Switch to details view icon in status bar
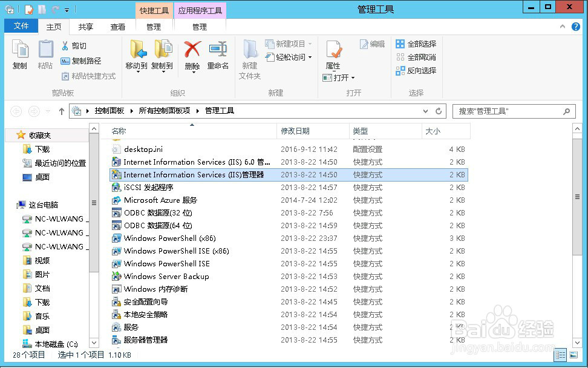This screenshot has height=368, width=588. click(x=561, y=355)
